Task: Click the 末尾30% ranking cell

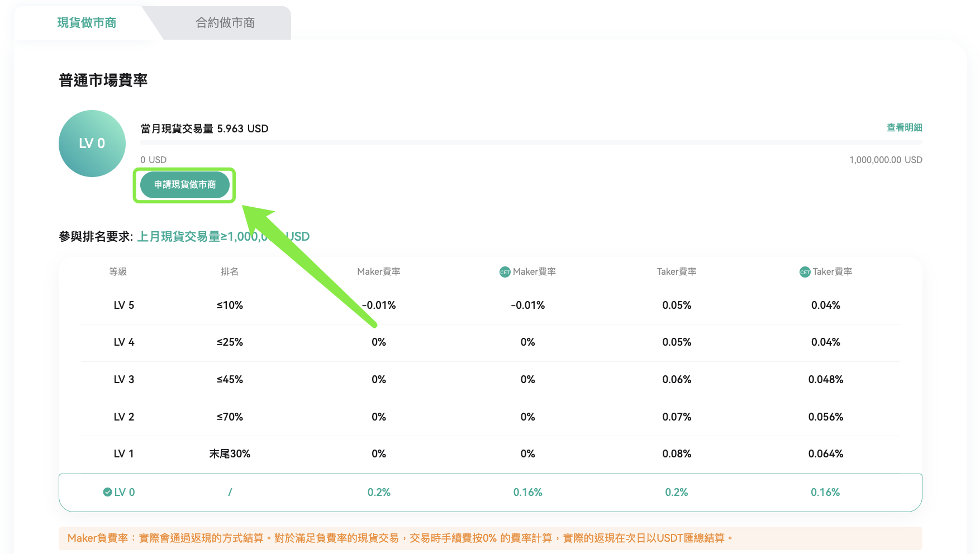Action: coord(230,454)
